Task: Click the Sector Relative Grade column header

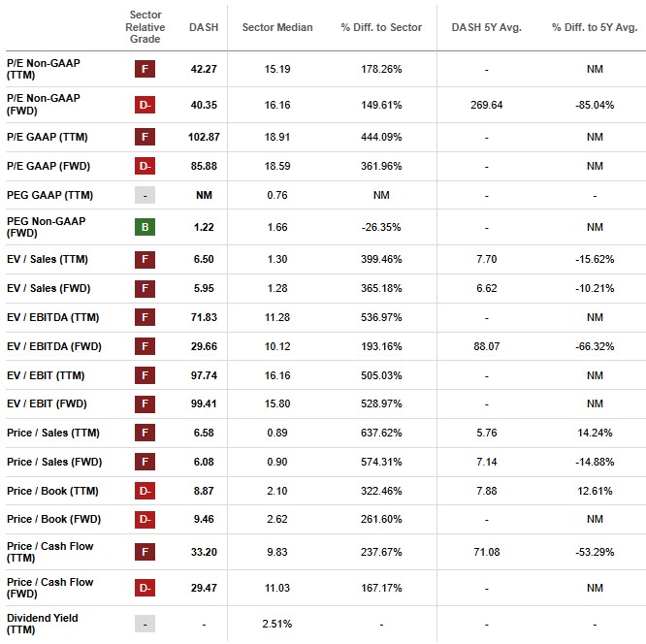Action: coord(145,27)
